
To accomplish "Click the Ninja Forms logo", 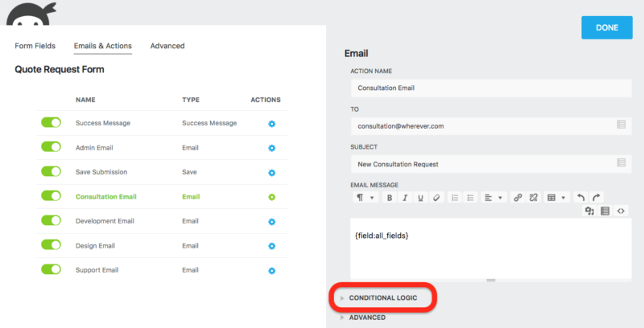I will 31,14.
